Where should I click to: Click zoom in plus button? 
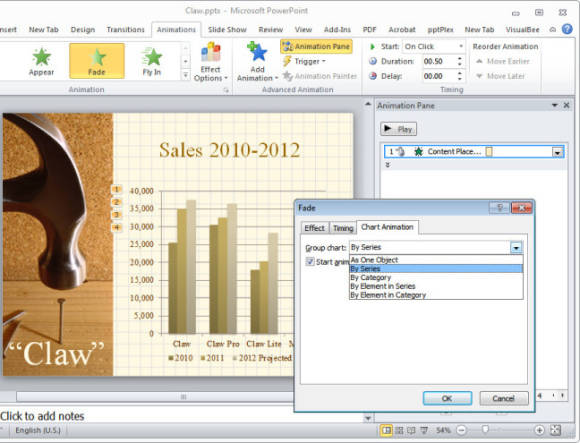[x=539, y=430]
